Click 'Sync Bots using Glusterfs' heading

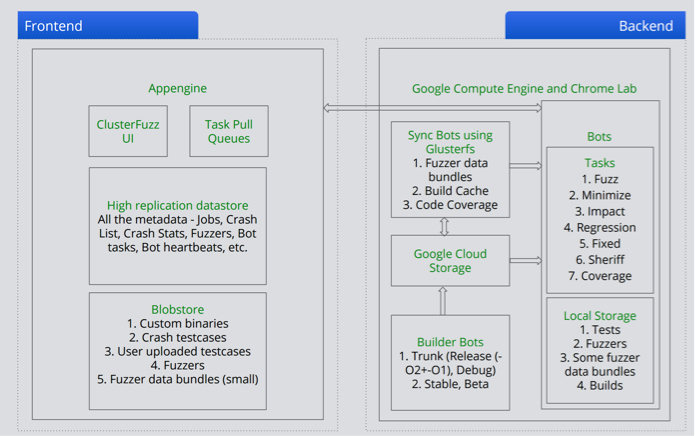coord(450,142)
